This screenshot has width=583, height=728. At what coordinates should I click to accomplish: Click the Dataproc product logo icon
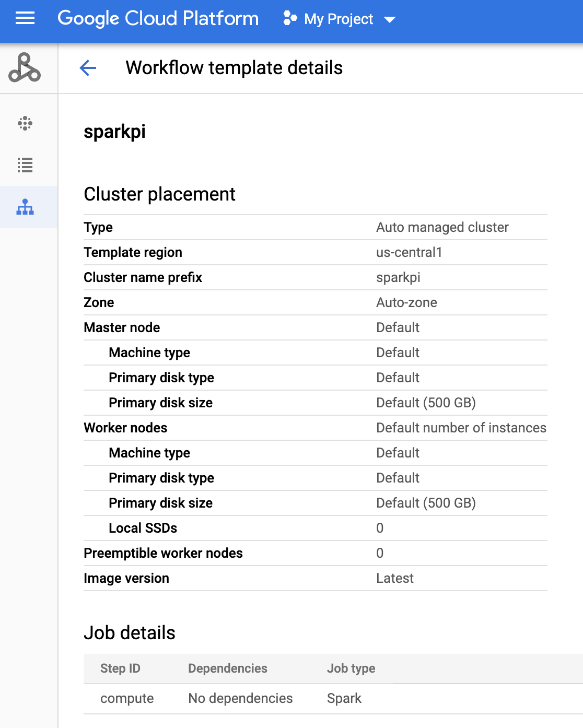tap(25, 68)
